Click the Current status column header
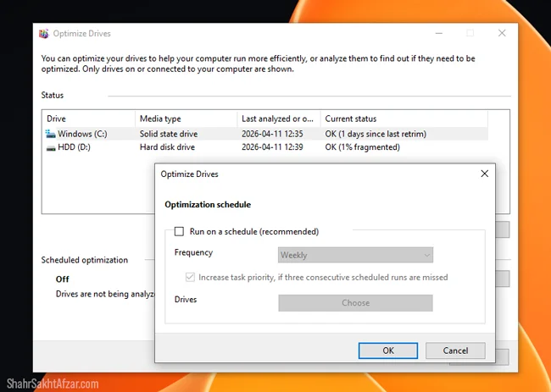Image resolution: width=551 pixels, height=392 pixels. pos(404,119)
